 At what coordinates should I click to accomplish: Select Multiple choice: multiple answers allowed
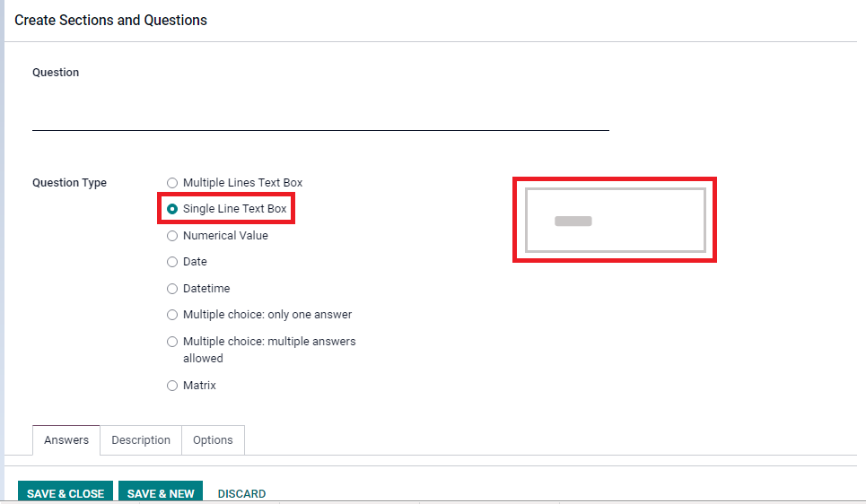click(172, 342)
